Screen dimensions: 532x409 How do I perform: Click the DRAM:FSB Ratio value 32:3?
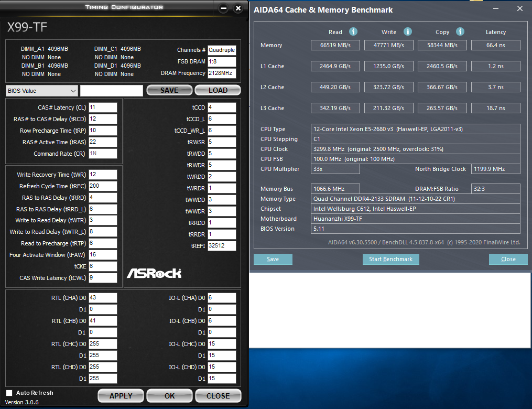click(x=496, y=189)
